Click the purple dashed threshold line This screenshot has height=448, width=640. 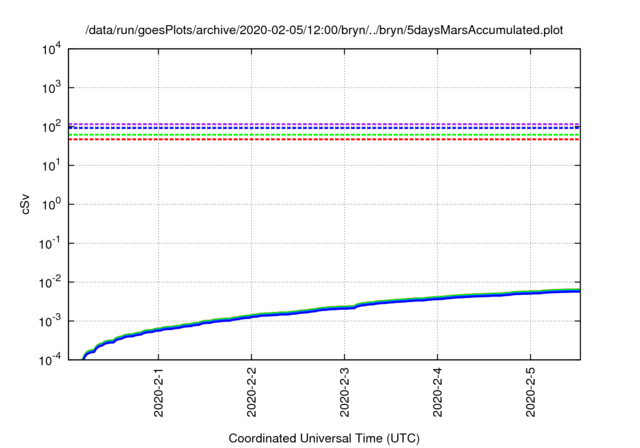tap(324, 124)
